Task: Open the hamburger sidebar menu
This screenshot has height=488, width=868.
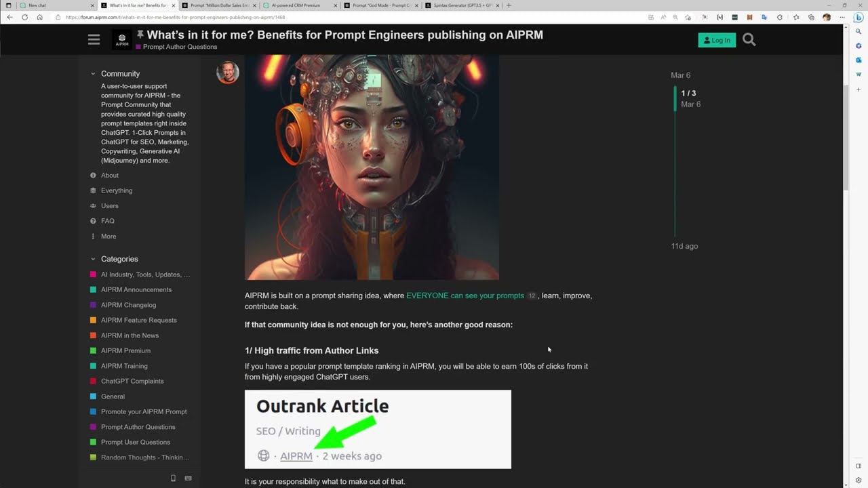Action: click(94, 40)
